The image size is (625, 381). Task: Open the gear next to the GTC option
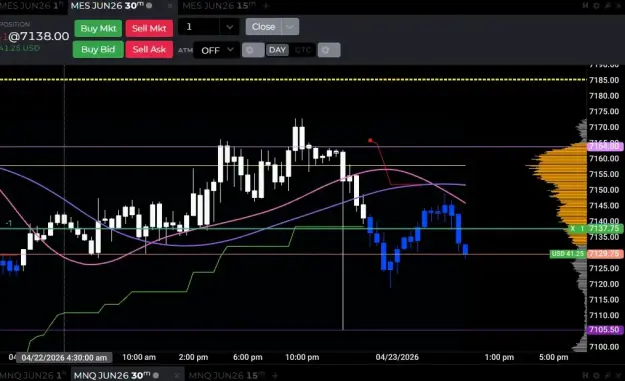[x=329, y=50]
